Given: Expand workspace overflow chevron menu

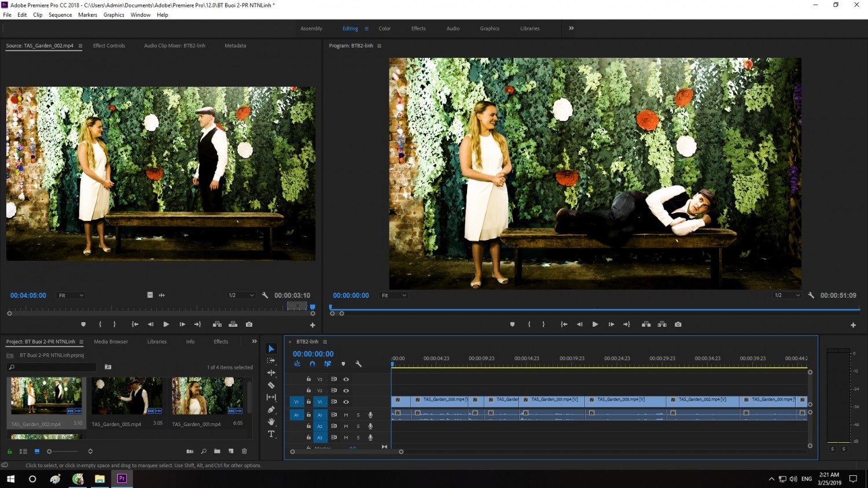Looking at the screenshot, I should pyautogui.click(x=571, y=28).
